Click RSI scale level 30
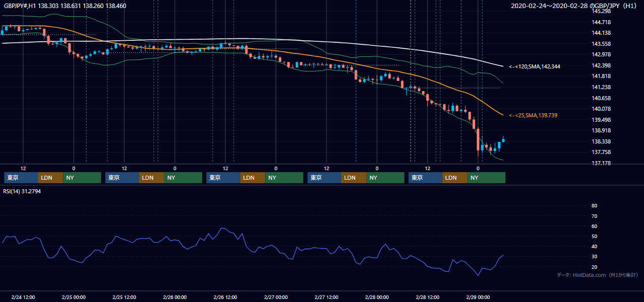The image size is (644, 302). point(595,257)
